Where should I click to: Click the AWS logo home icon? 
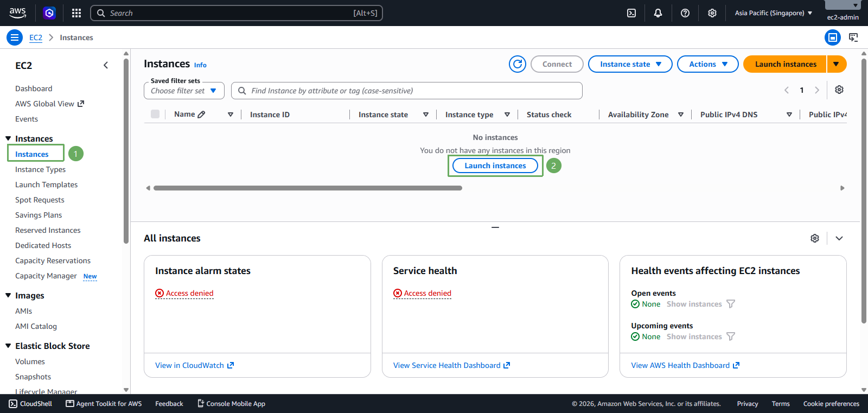[17, 13]
